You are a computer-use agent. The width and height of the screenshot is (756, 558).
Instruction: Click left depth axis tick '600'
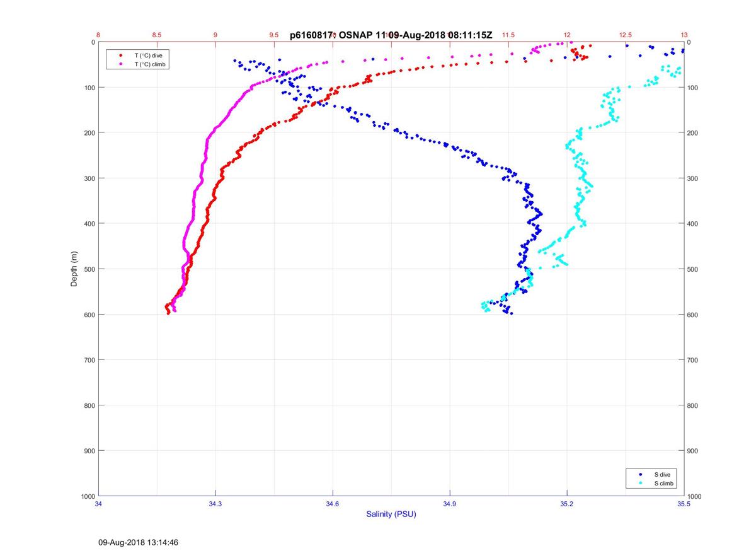89,315
